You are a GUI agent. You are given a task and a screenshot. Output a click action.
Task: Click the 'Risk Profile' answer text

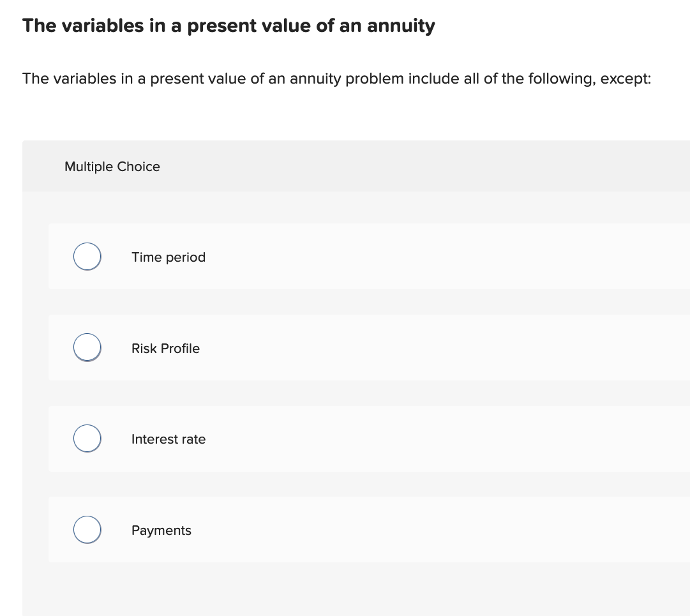[x=165, y=349]
